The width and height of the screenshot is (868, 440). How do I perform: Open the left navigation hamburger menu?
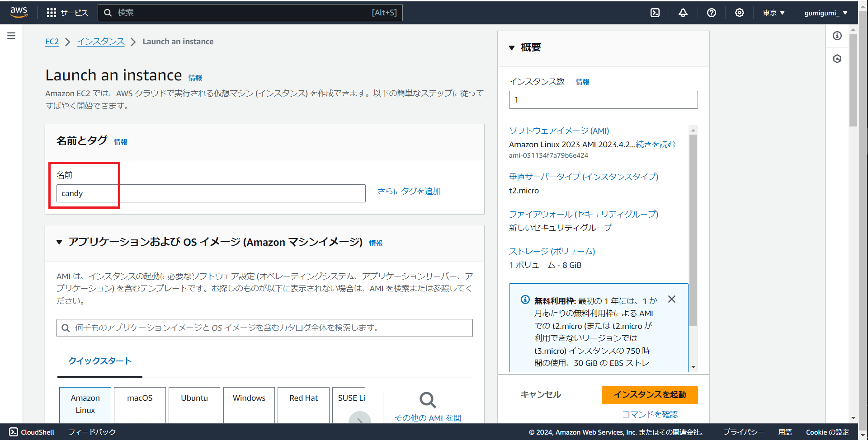(11, 35)
